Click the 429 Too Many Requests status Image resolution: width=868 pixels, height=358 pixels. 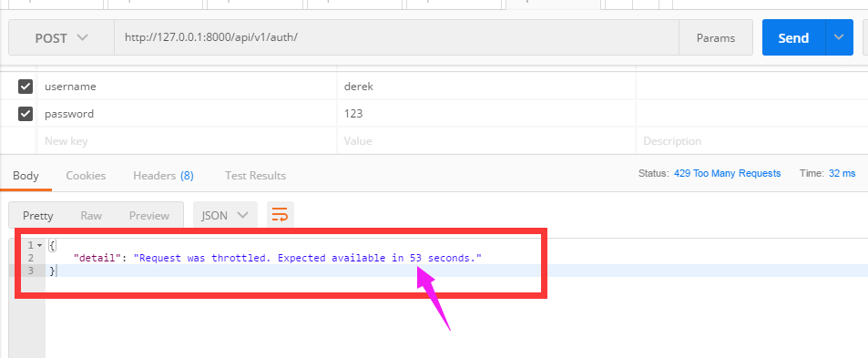(x=728, y=173)
